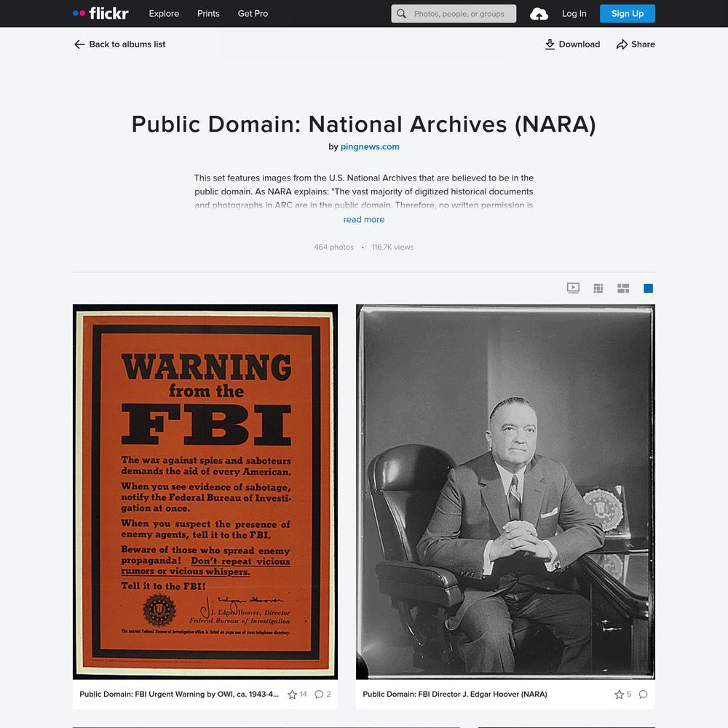Image resolution: width=728 pixels, height=728 pixels.
Task: Click the download arrow icon
Action: coord(550,44)
